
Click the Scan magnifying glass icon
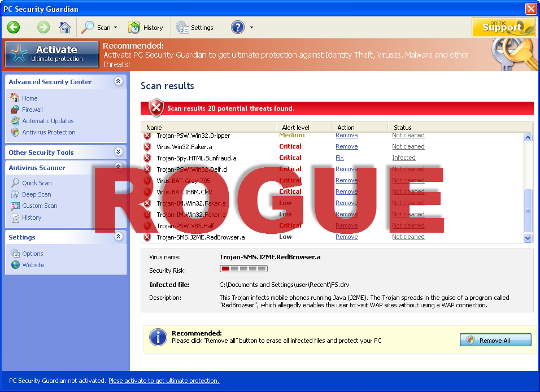pyautogui.click(x=88, y=27)
